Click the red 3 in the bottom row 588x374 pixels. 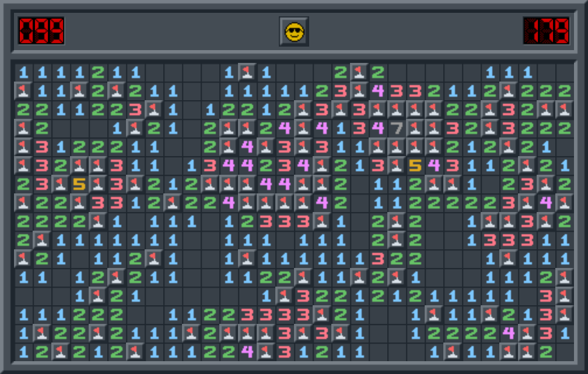[x=285, y=352]
